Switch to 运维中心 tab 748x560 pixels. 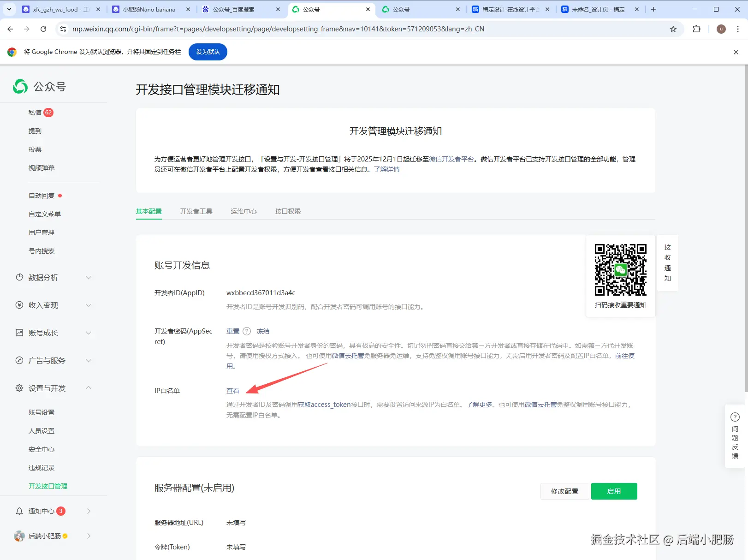click(x=244, y=211)
